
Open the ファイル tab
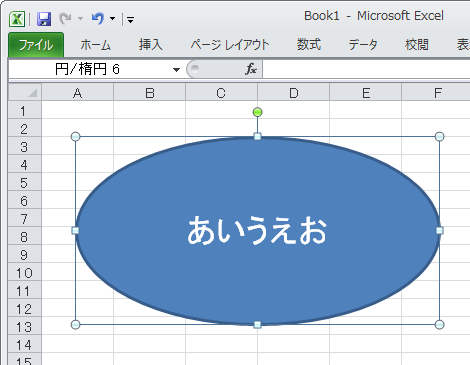[36, 45]
